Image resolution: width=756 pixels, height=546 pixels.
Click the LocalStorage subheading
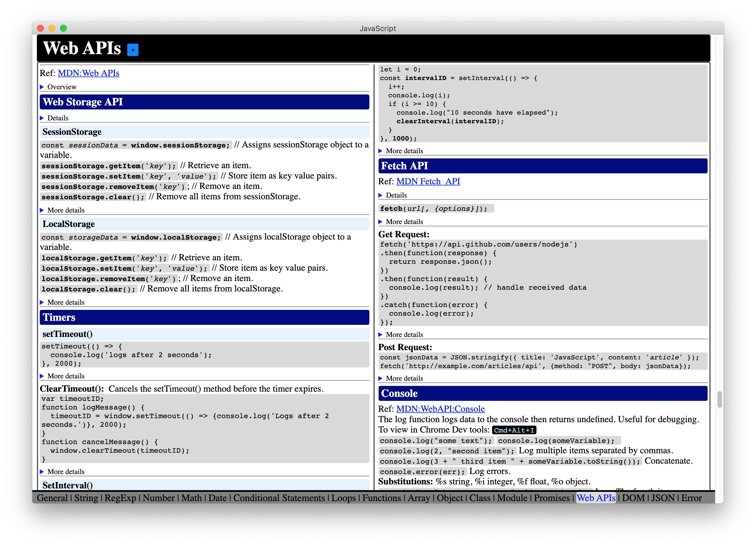tap(204, 224)
